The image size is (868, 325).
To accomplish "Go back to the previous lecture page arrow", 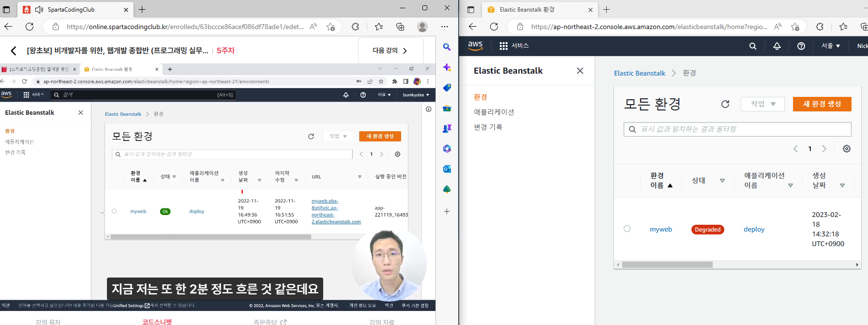I will 14,50.
